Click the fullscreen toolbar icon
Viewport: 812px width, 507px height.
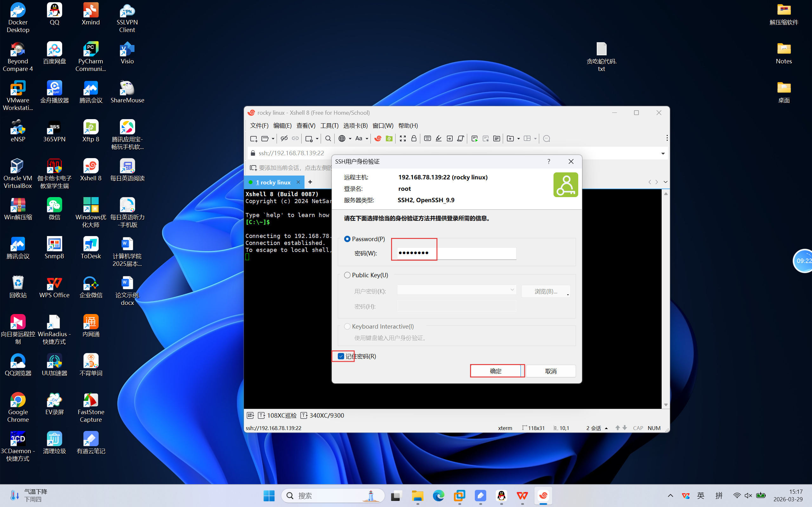[403, 138]
